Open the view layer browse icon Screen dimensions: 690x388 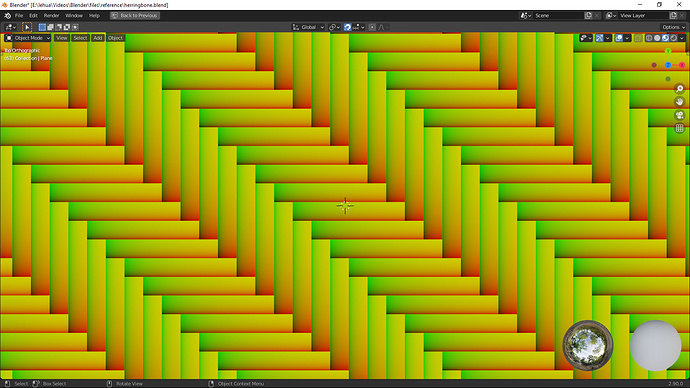click(x=611, y=15)
